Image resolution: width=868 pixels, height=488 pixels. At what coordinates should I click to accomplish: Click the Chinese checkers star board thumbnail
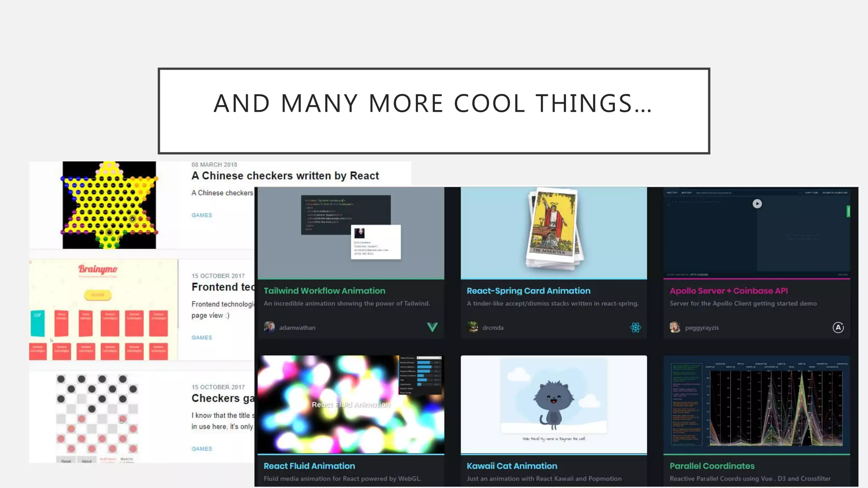[109, 205]
